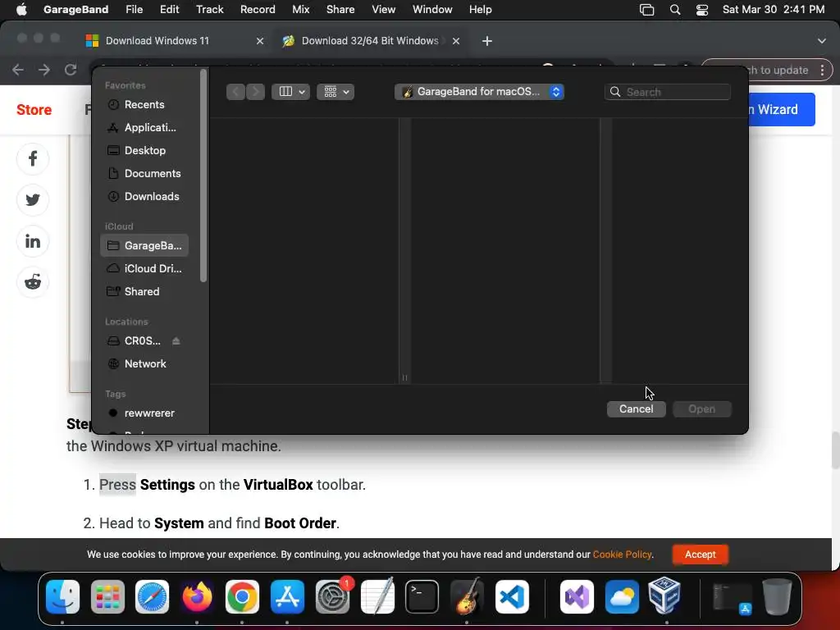Switch to the Download Windows 11 tab
Screen dimensions: 840x630
174,41
